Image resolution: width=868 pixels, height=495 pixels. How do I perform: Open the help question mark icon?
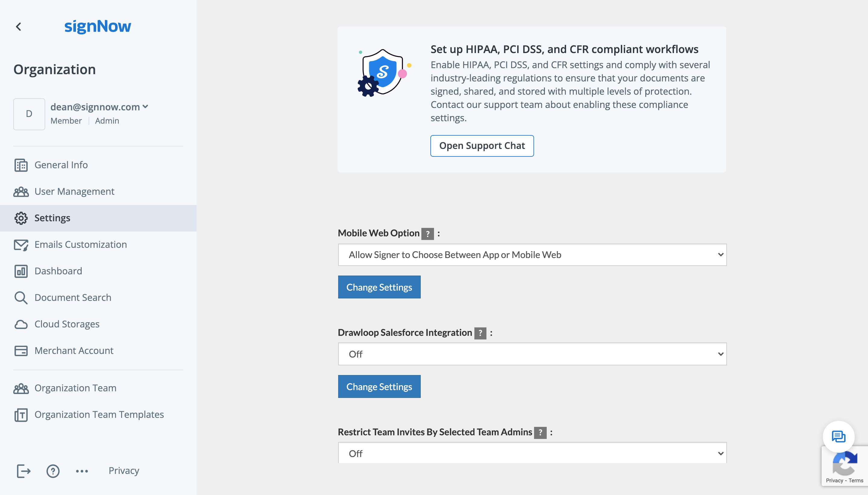point(53,471)
